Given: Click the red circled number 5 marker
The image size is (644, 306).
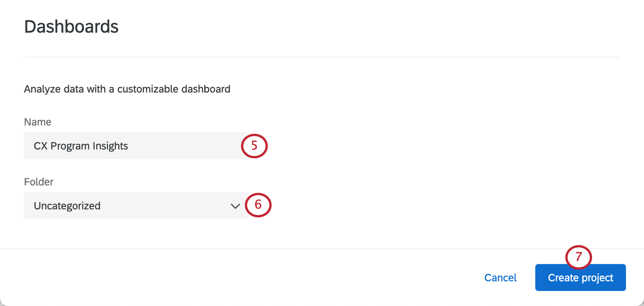Looking at the screenshot, I should (x=254, y=146).
